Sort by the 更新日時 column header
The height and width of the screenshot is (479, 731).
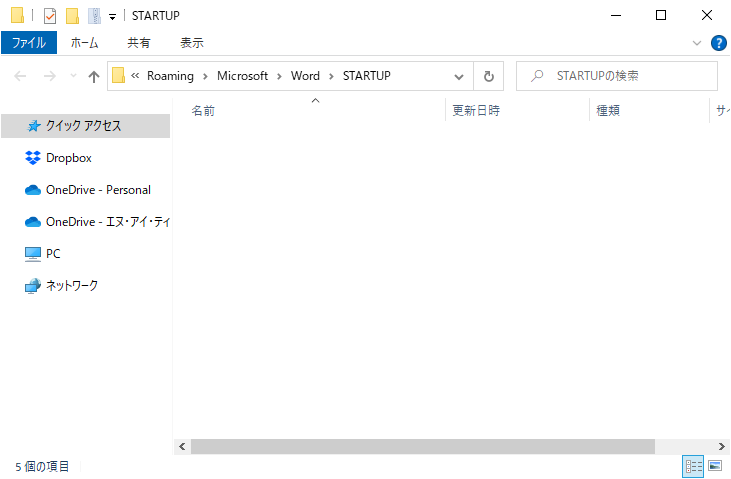pos(476,111)
